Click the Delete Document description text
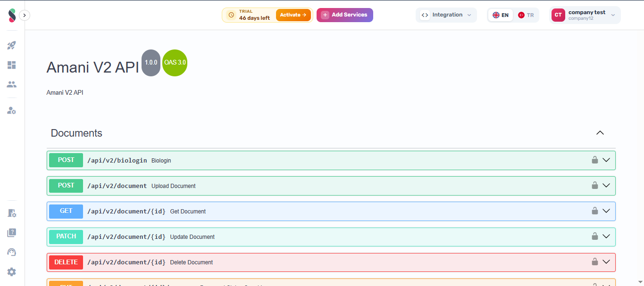 [x=191, y=262]
